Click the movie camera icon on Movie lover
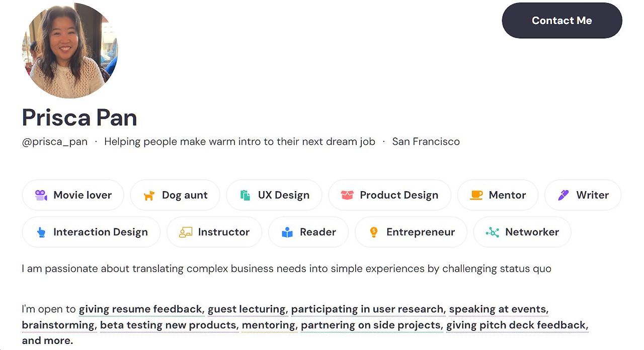644x350 pixels. 41,195
